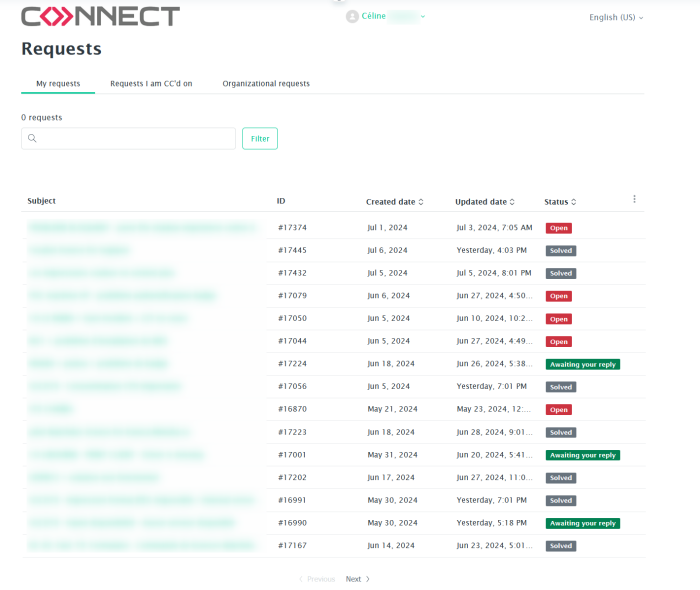Open the table column options menu
Image resolution: width=700 pixels, height=590 pixels.
(x=634, y=200)
